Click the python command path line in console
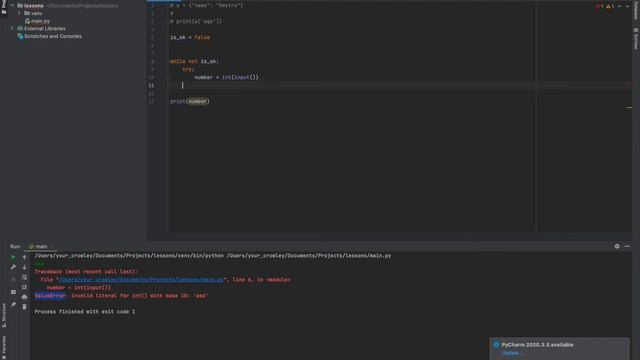This screenshot has width=640, height=360. click(x=213, y=256)
